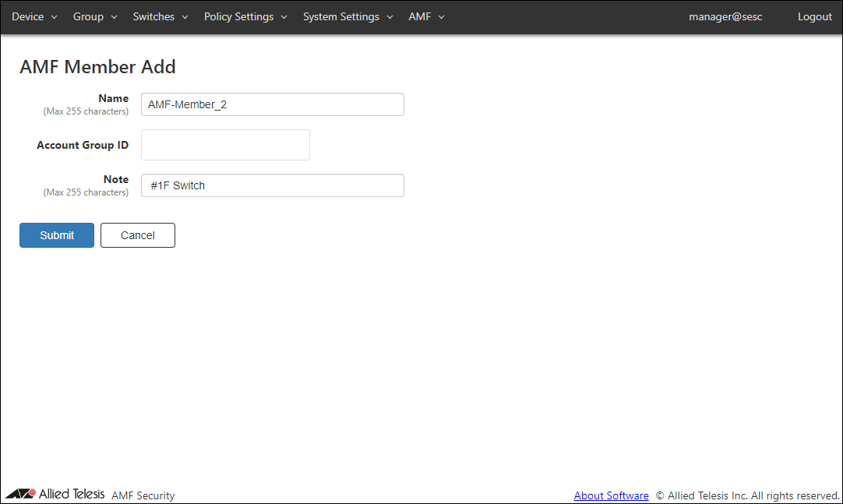Click the Account Group ID label
843x504 pixels.
[x=83, y=145]
